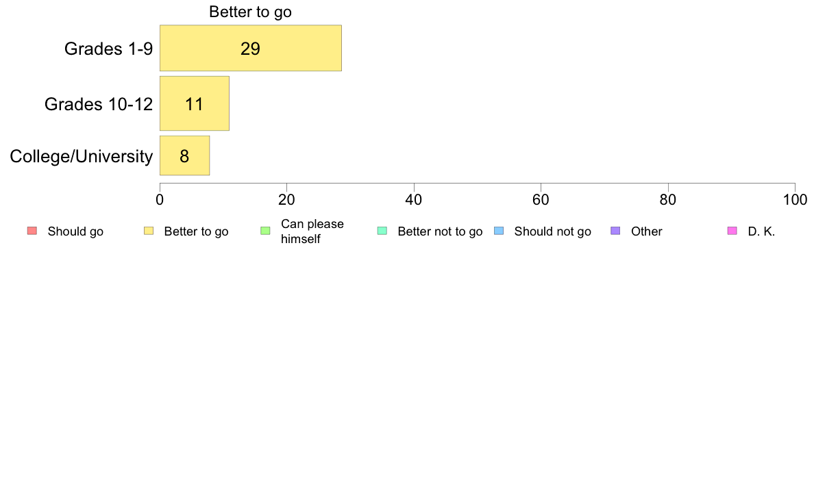The width and height of the screenshot is (814, 504).
Task: Select the yellow Better to go swatch
Action: click(x=149, y=231)
